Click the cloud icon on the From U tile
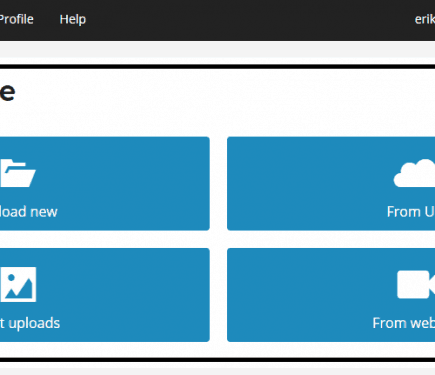The height and width of the screenshot is (375, 435). click(x=414, y=173)
